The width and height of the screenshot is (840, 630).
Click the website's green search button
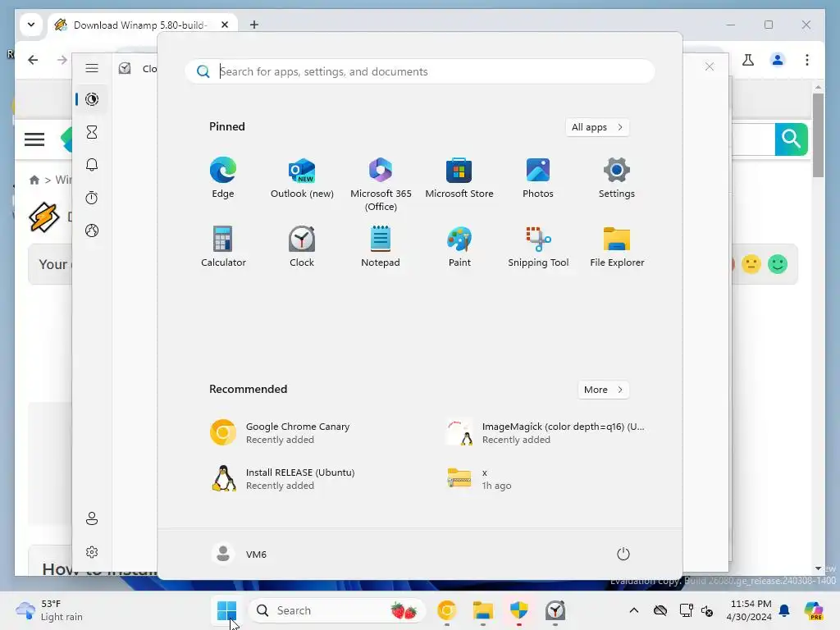pyautogui.click(x=792, y=139)
